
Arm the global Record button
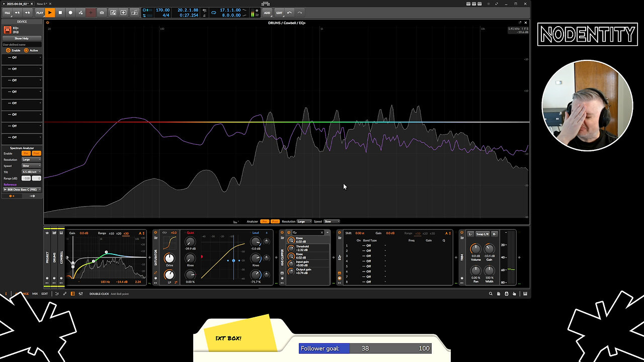tap(70, 13)
